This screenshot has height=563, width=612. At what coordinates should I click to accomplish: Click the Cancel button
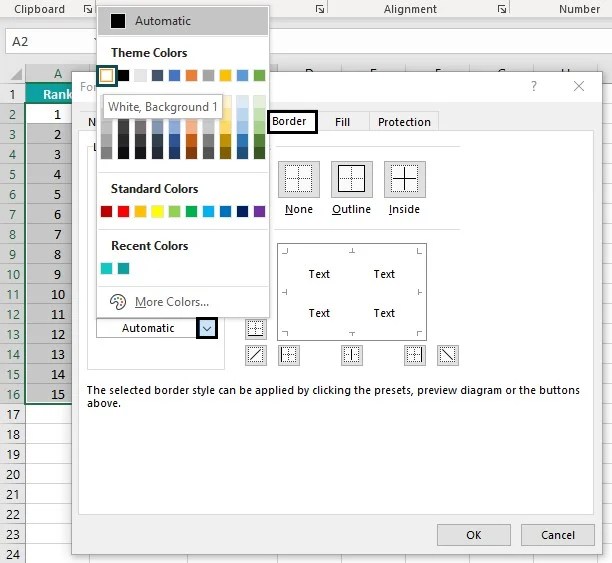558,535
